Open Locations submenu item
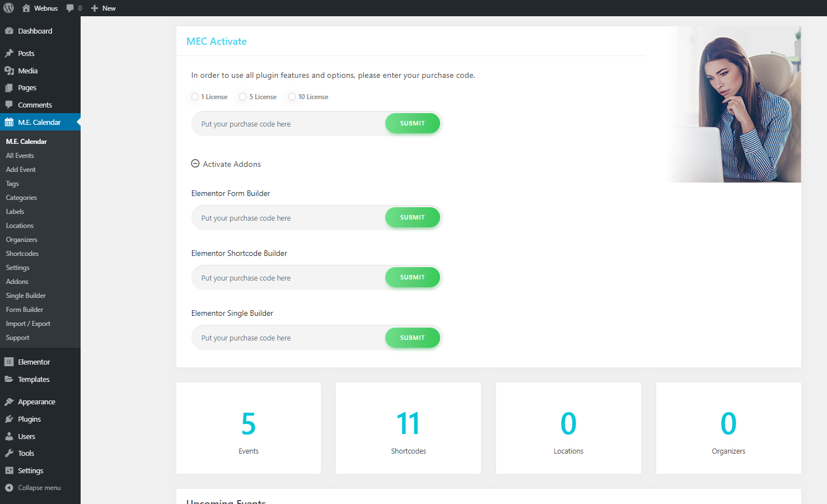 (20, 226)
